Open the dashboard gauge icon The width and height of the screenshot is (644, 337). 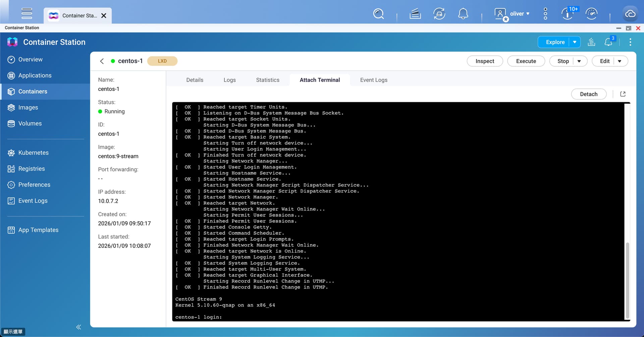click(591, 14)
